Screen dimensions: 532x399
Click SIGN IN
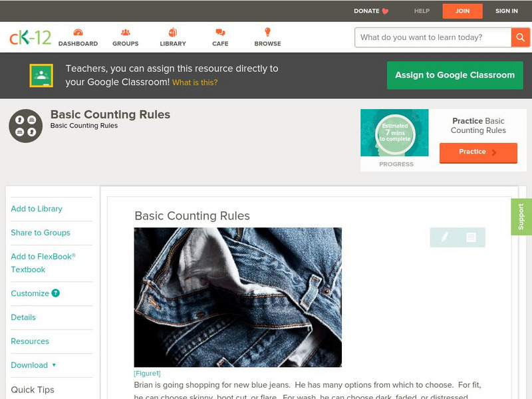coord(507,11)
